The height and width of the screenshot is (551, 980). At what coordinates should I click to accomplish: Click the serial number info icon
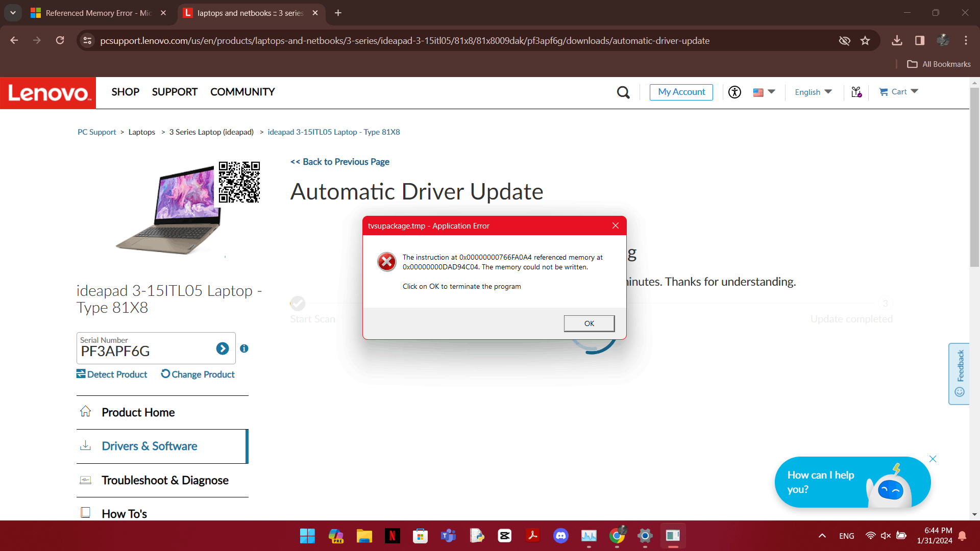[244, 348]
